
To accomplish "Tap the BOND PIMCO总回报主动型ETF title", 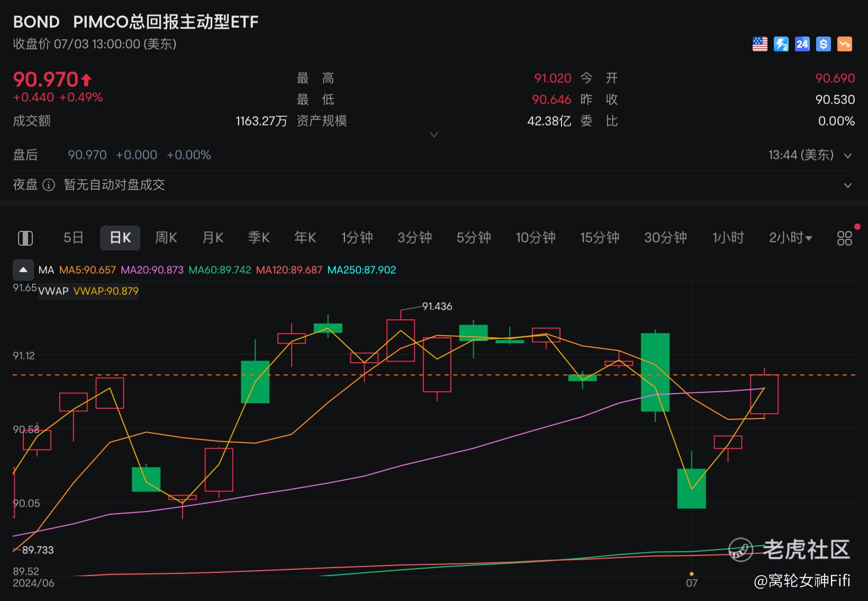I will point(135,22).
